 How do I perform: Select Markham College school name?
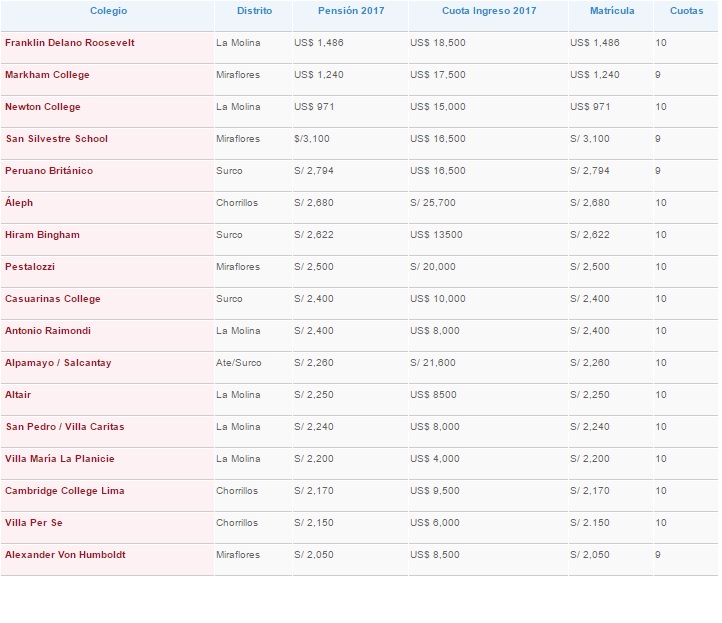[x=47, y=75]
